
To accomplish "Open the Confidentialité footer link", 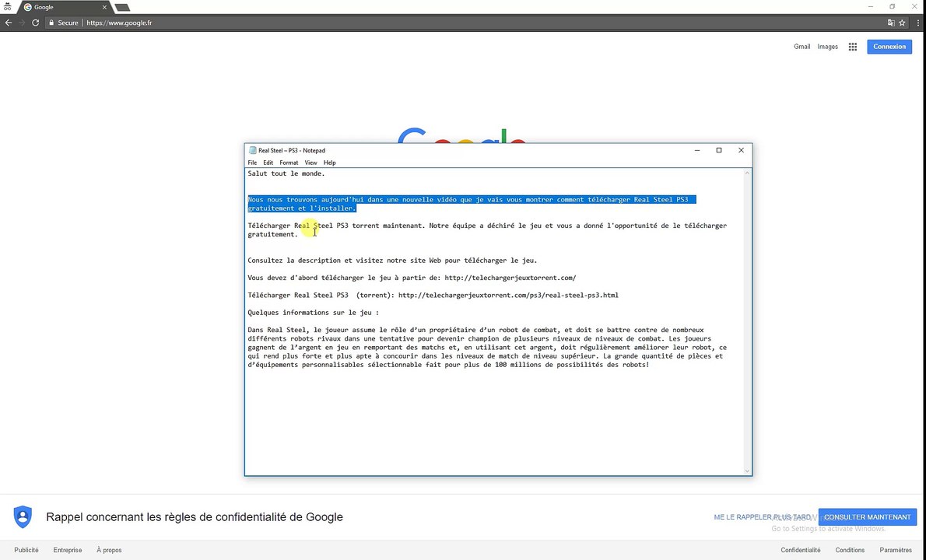I will pos(800,550).
